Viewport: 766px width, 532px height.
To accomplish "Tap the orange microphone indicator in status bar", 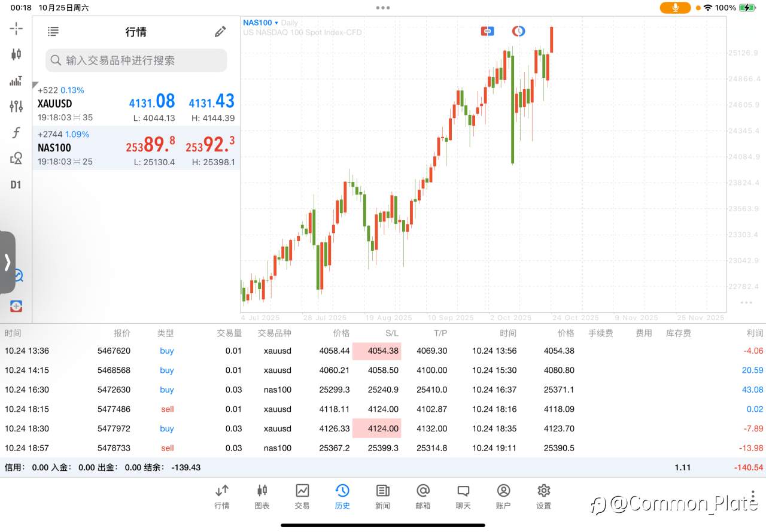I will click(675, 8).
